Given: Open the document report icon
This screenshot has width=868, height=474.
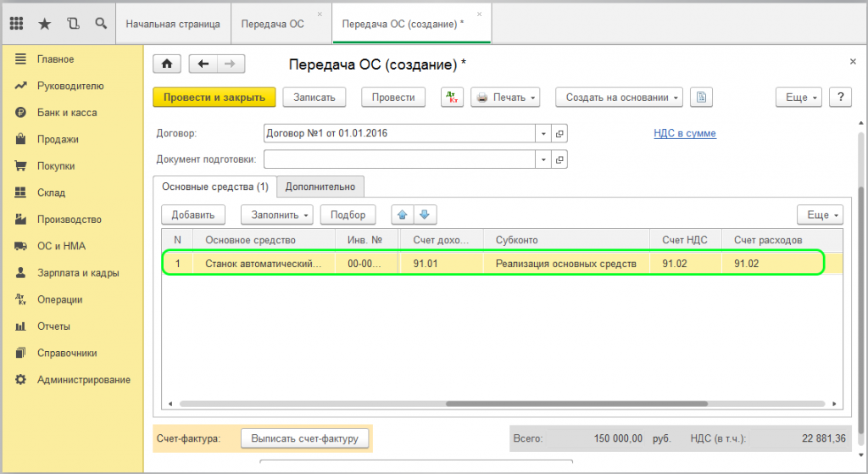Looking at the screenshot, I should [701, 98].
